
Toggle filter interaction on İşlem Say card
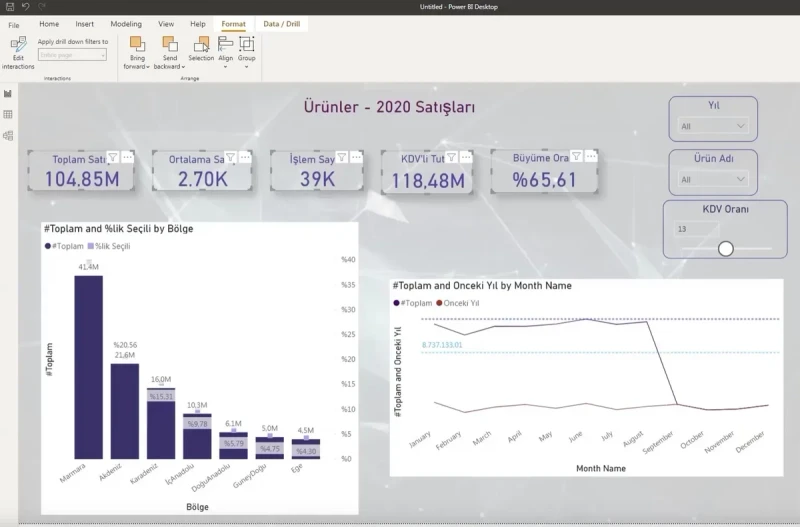click(342, 157)
